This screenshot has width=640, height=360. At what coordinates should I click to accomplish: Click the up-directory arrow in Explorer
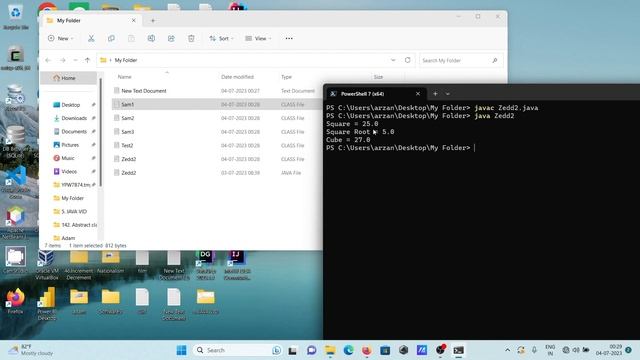tap(87, 60)
